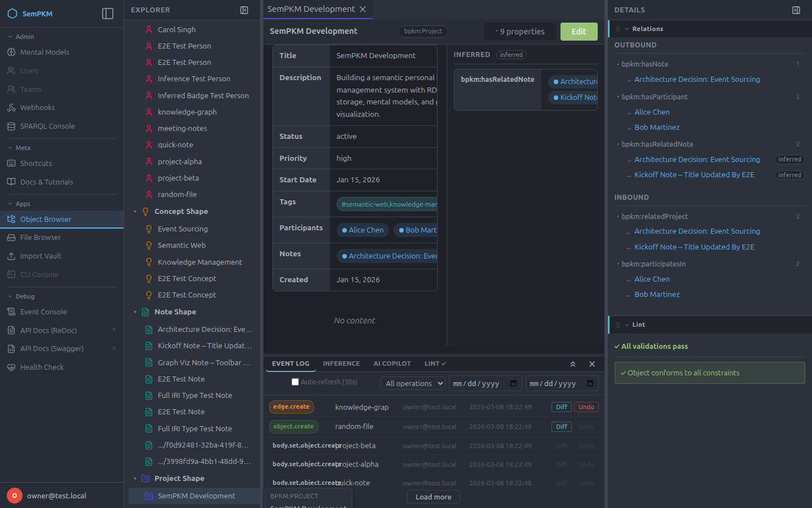The height and width of the screenshot is (508, 812).
Task: Toggle the 9 properties button
Action: [x=520, y=32]
